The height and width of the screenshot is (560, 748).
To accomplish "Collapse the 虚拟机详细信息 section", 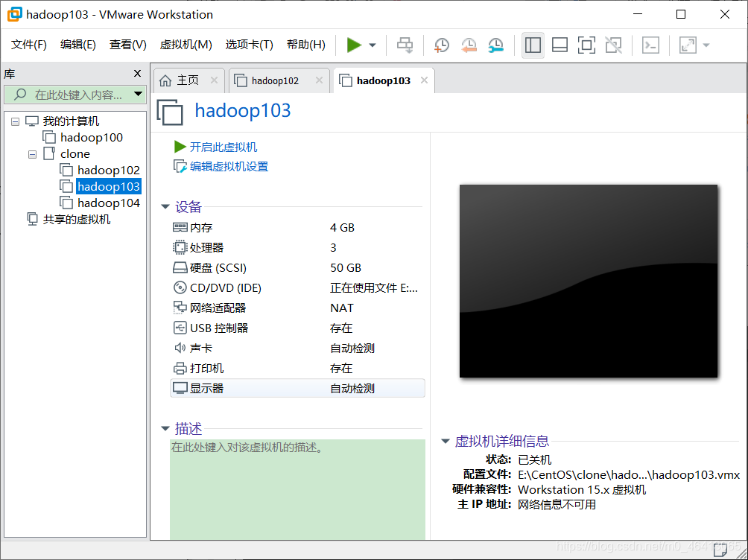I will coord(445,442).
